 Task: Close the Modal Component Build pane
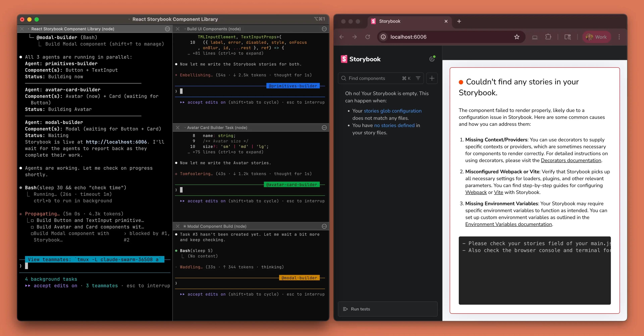pos(177,226)
